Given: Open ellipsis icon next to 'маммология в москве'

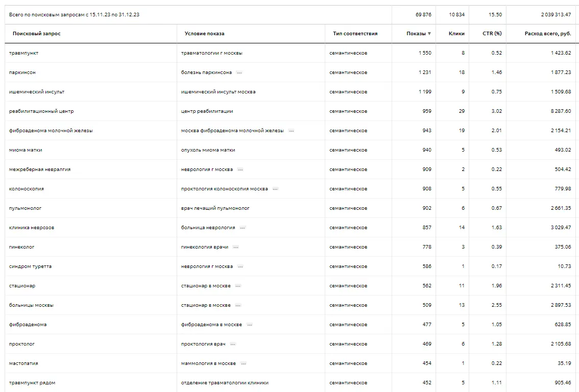Looking at the screenshot, I should (x=243, y=363).
